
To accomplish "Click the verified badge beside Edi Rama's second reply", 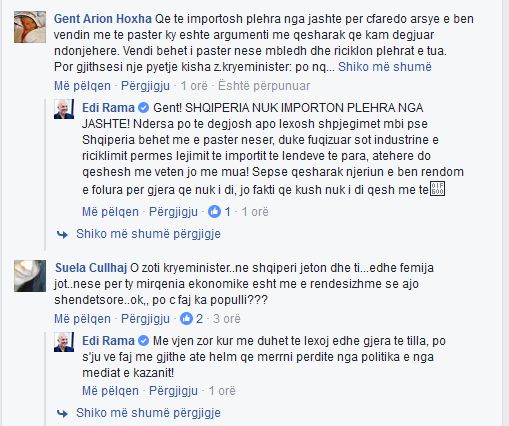I will point(143,341).
